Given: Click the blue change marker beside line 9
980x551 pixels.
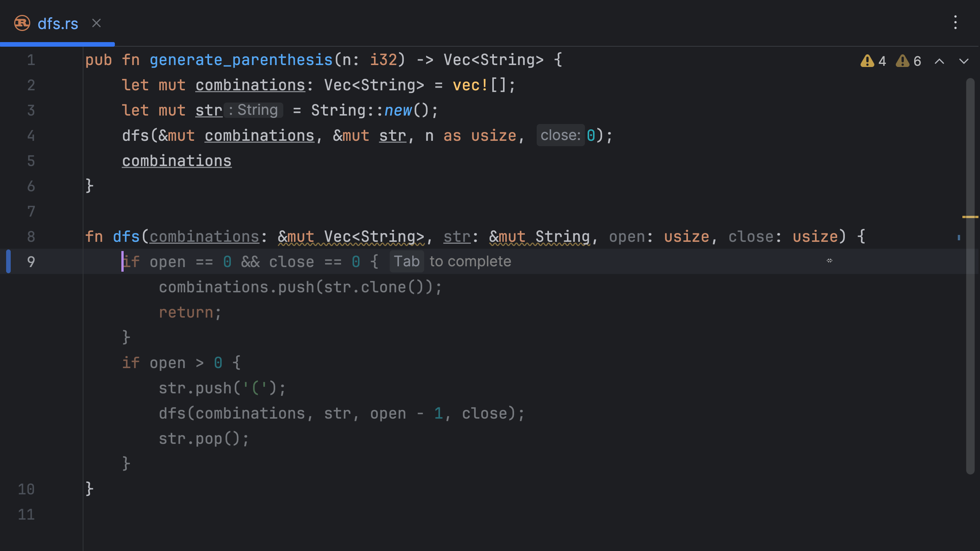Looking at the screenshot, I should [8, 261].
